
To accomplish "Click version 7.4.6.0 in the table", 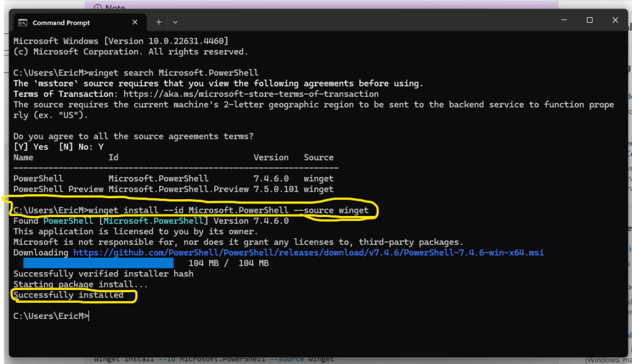I will coord(271,178).
